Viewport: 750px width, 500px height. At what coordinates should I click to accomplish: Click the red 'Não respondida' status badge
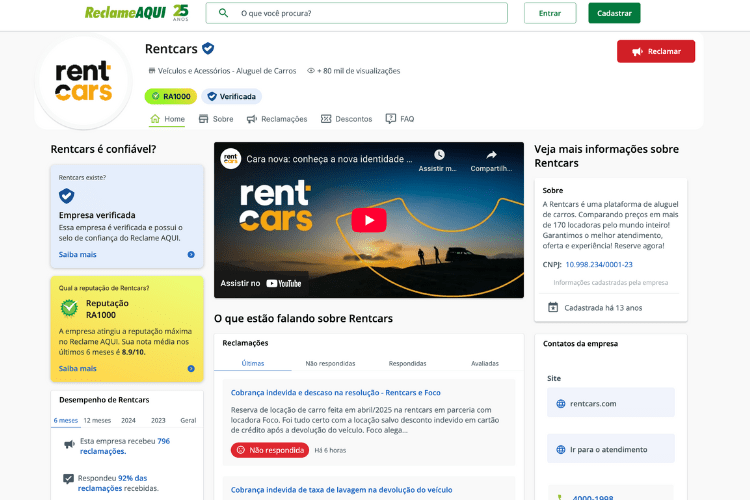270,450
